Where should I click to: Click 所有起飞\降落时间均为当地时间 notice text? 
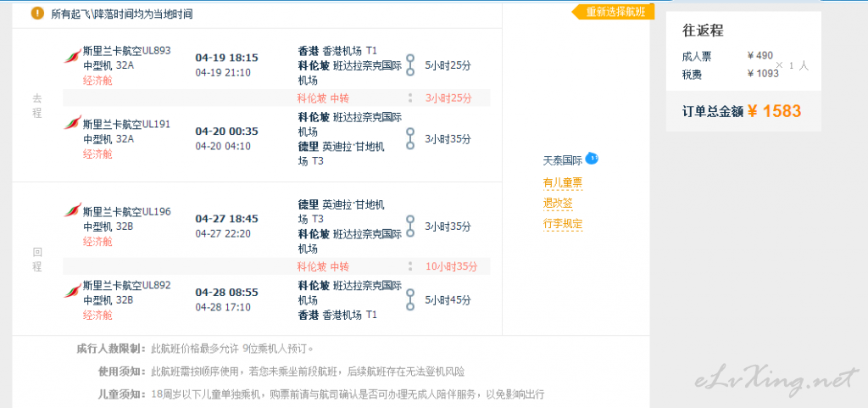(122, 14)
